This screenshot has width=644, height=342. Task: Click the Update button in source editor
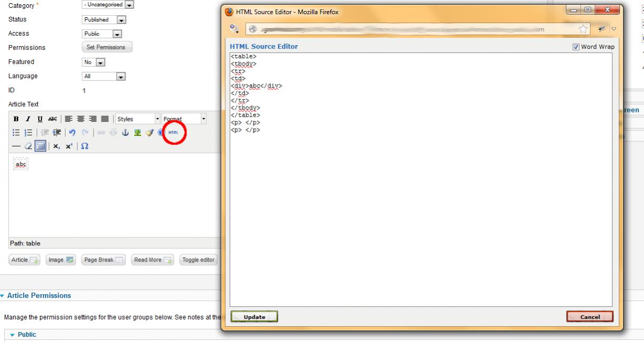pyautogui.click(x=254, y=317)
